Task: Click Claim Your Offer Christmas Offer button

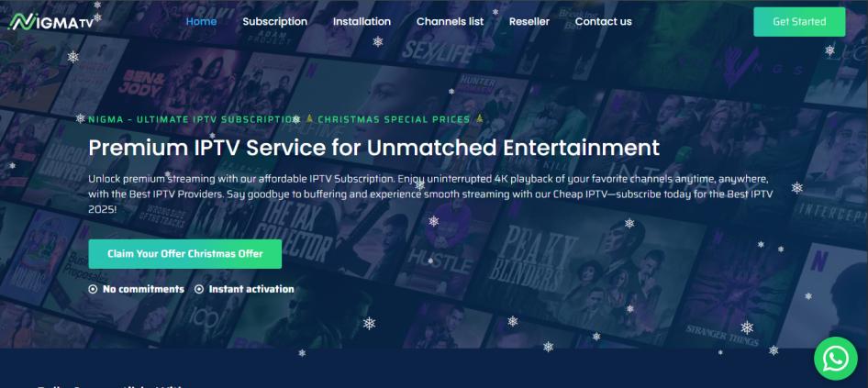Action: pos(185,254)
